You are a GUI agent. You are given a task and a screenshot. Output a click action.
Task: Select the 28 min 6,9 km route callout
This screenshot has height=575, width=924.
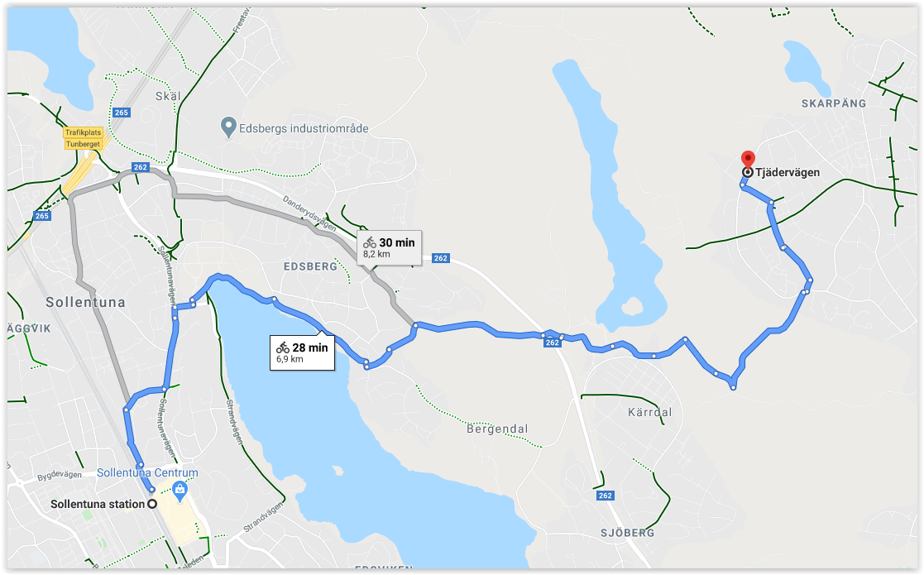302,353
